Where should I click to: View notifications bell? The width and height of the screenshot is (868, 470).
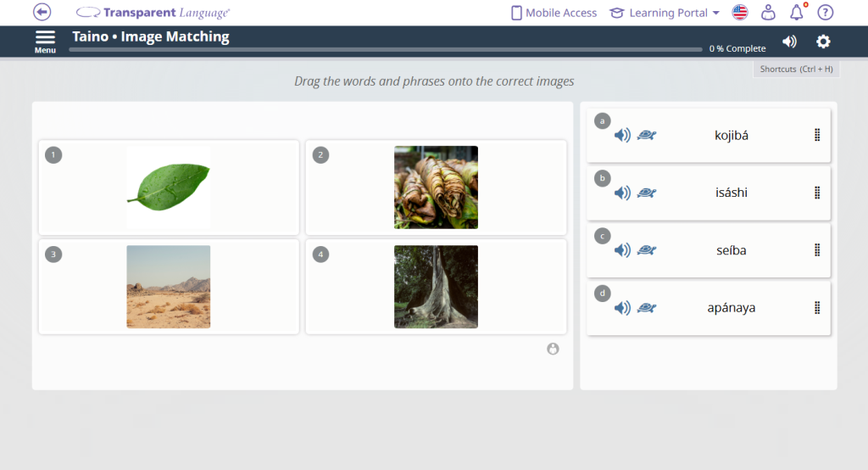coord(797,13)
